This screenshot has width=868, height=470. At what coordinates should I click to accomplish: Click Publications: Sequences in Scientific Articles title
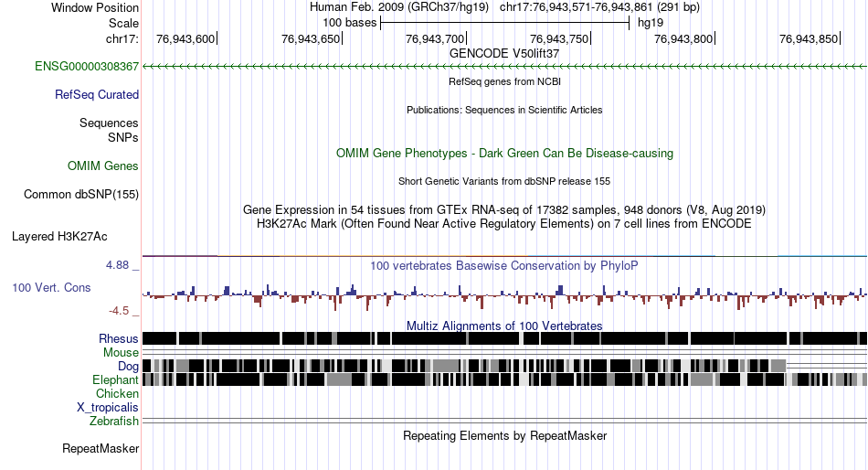point(504,110)
